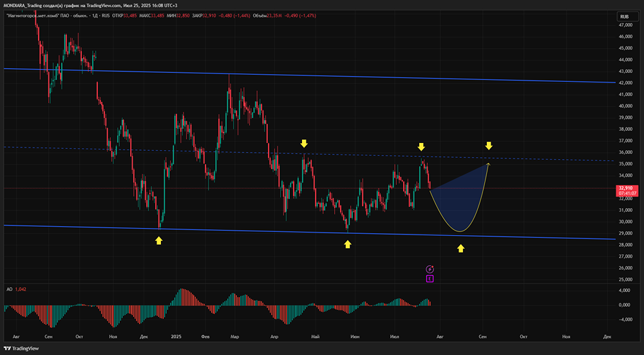Click the Объём value 23,35M
This screenshot has height=355, width=644.
[x=274, y=15]
